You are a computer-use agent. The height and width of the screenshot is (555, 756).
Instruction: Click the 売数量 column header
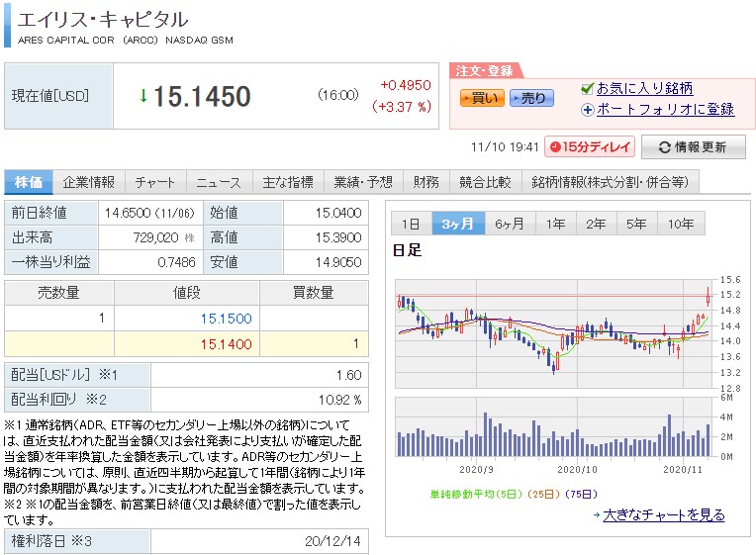[58, 293]
